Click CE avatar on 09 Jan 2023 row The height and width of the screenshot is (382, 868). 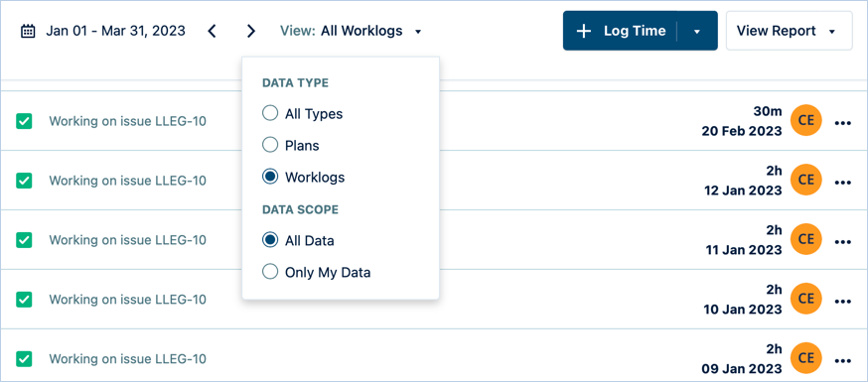[x=806, y=358]
